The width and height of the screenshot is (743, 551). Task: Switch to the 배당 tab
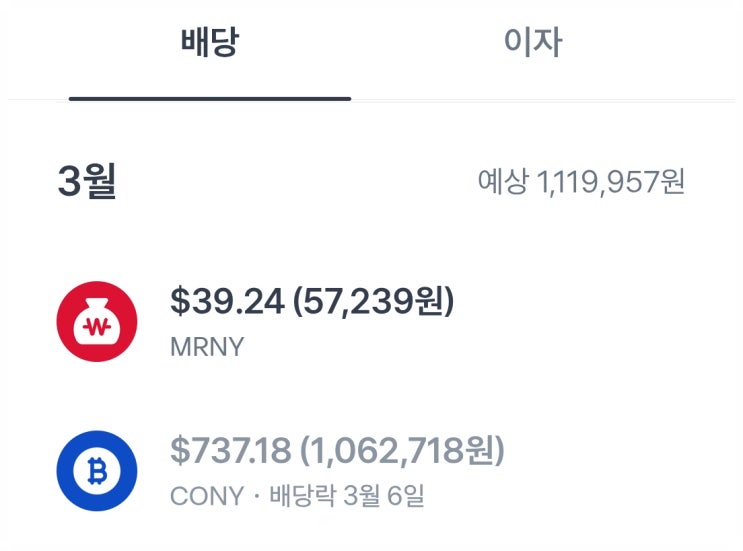pyautogui.click(x=210, y=42)
